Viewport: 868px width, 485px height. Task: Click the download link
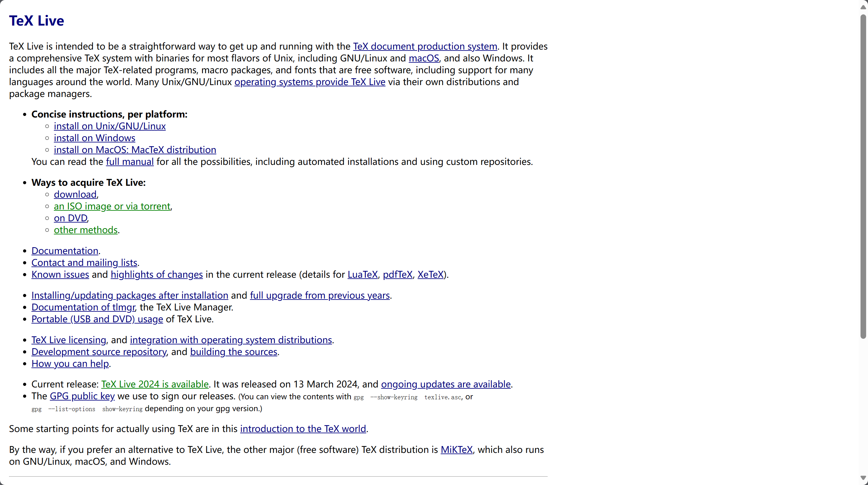tap(75, 194)
